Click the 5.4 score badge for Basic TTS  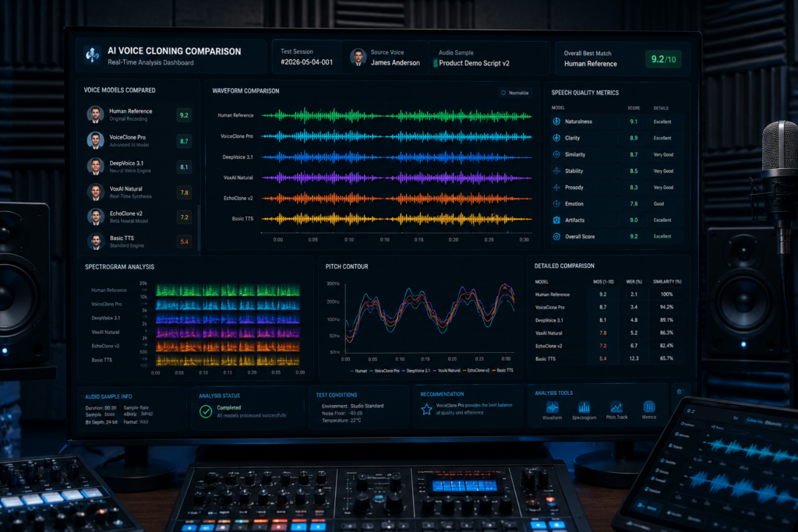coord(184,241)
